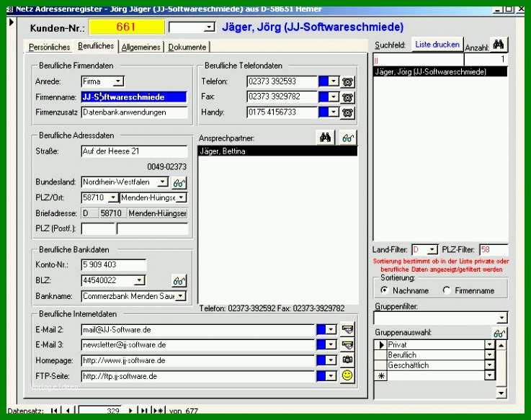Click the Firmenzusatz field Datenbankanwendungen

point(134,112)
